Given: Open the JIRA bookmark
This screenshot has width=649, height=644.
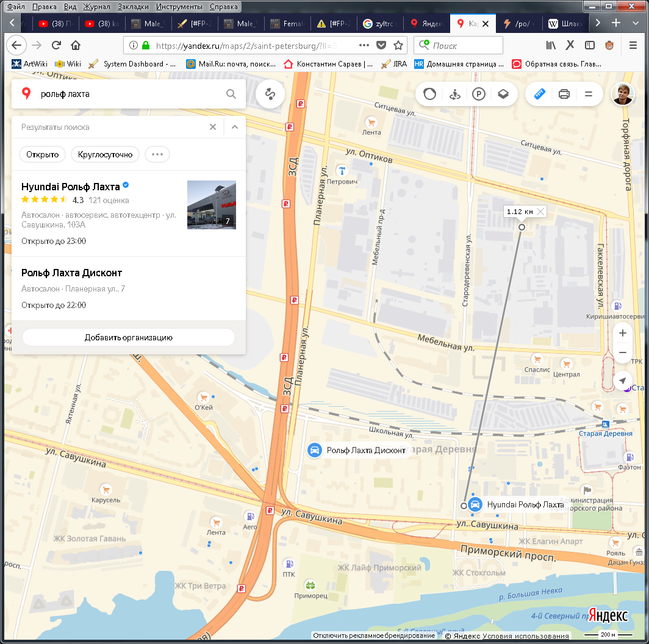Looking at the screenshot, I should [x=394, y=64].
